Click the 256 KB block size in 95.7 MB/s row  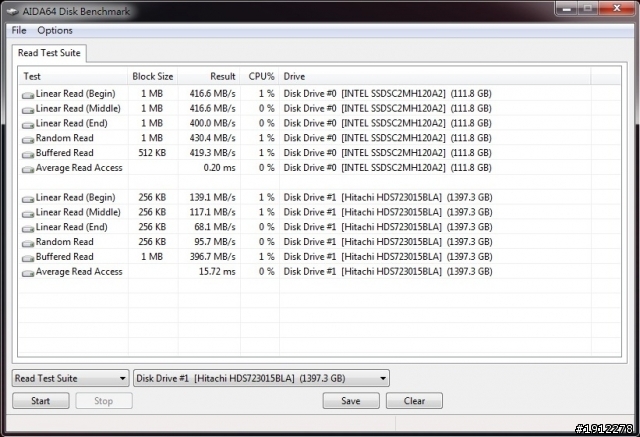tap(152, 242)
